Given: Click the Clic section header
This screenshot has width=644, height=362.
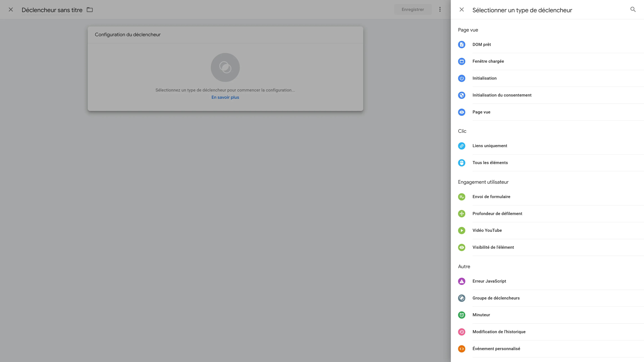Looking at the screenshot, I should tap(462, 131).
